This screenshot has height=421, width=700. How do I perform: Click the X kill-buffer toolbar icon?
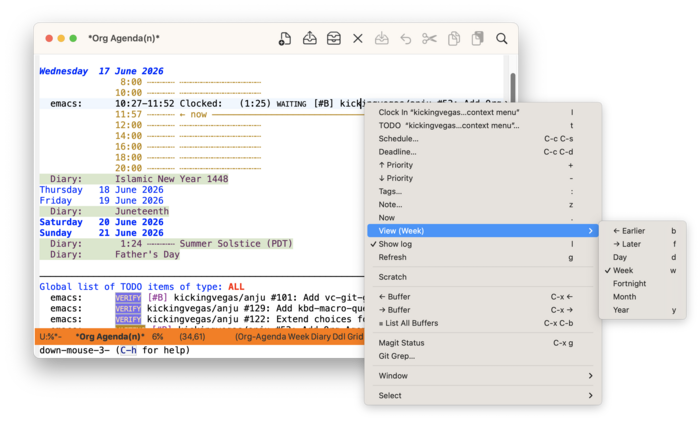[358, 38]
